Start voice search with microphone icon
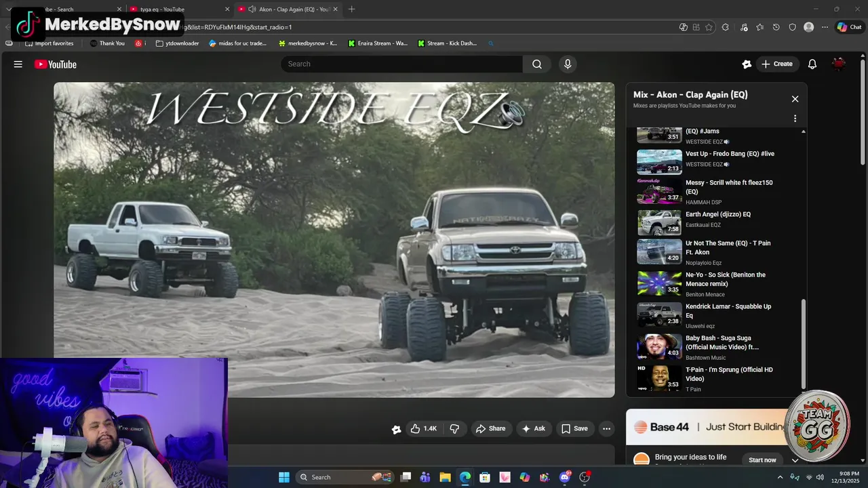This screenshot has height=488, width=868. (568, 64)
